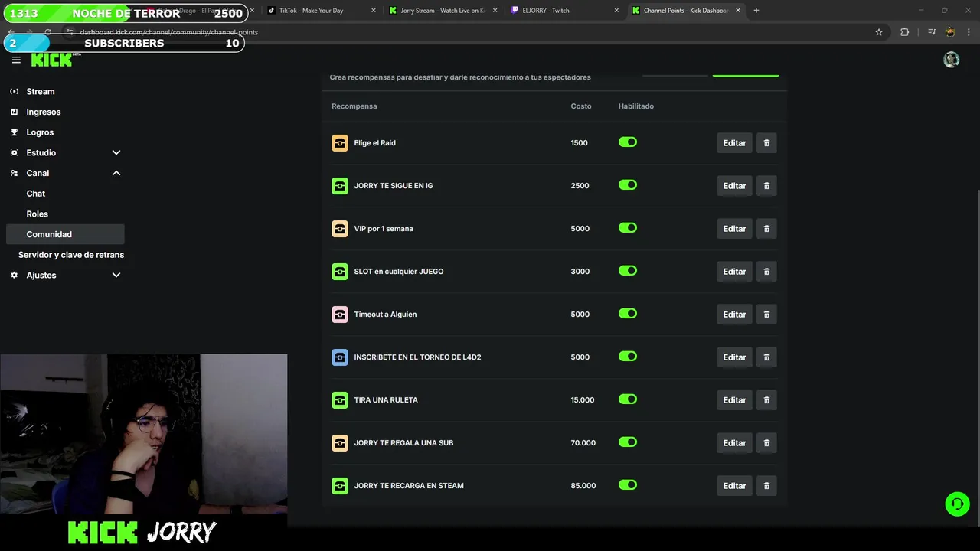980x551 pixels.
Task: Click the Kick logo in the header
Action: [54, 60]
